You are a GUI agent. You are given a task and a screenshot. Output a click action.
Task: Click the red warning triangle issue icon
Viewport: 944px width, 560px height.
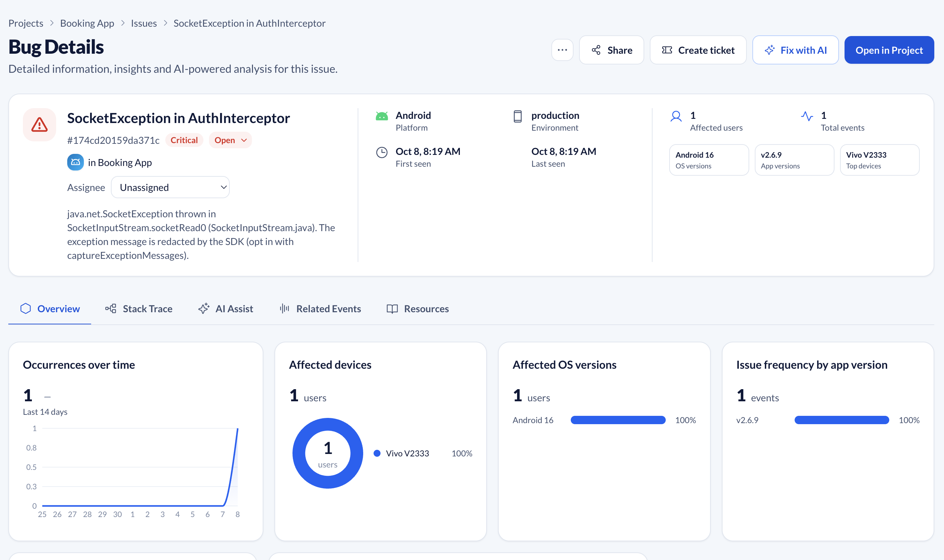40,125
